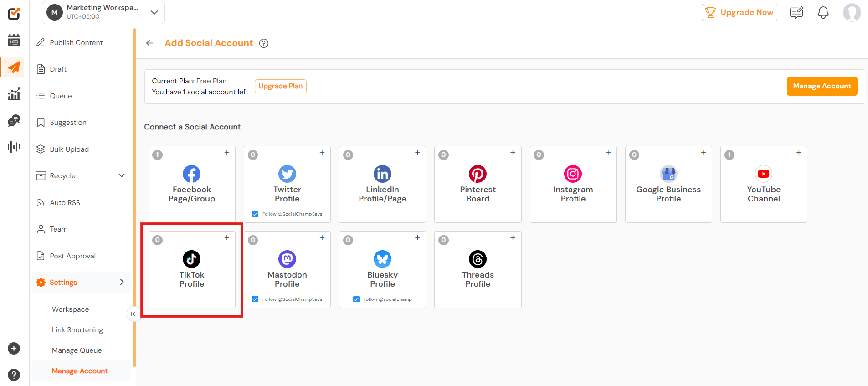This screenshot has width=868, height=386.
Task: Uncheck Follow @SocialChampSays under Mastodon Profile
Action: [255, 299]
